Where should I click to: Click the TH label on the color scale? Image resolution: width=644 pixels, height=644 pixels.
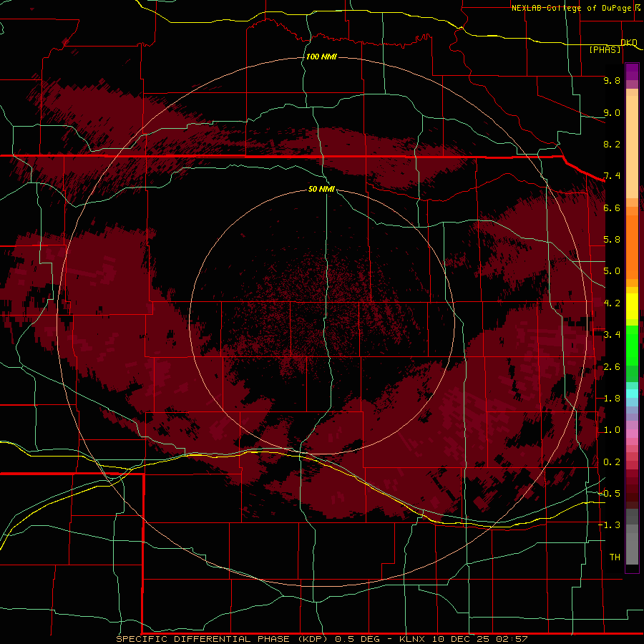(x=615, y=557)
